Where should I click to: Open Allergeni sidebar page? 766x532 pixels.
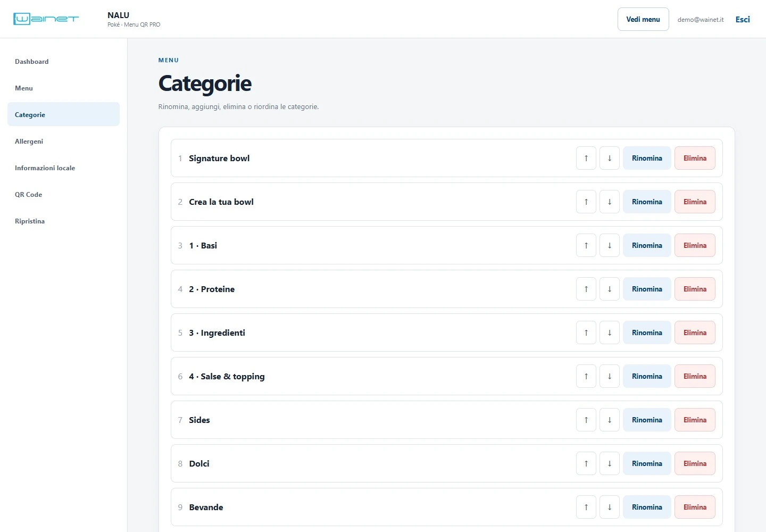click(x=63, y=141)
